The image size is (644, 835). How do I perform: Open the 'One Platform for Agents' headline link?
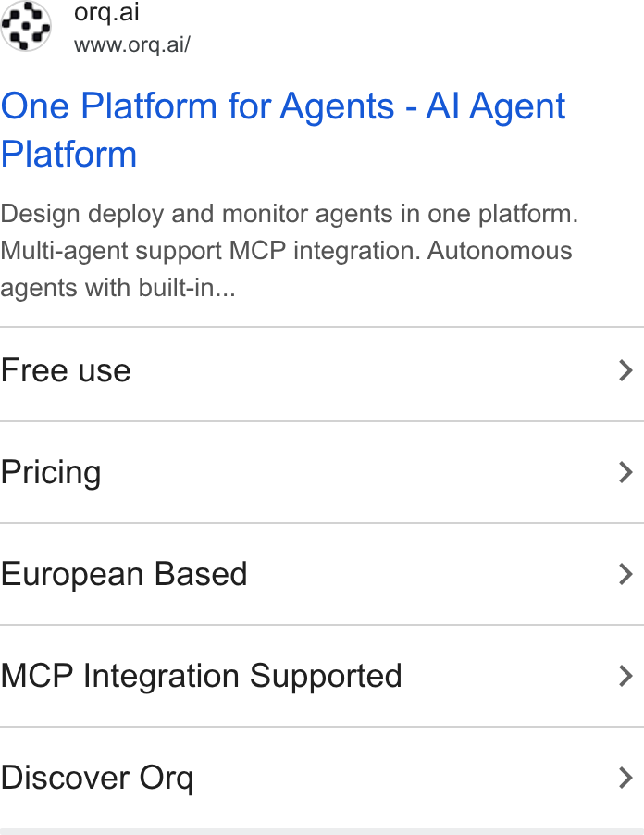click(x=282, y=130)
